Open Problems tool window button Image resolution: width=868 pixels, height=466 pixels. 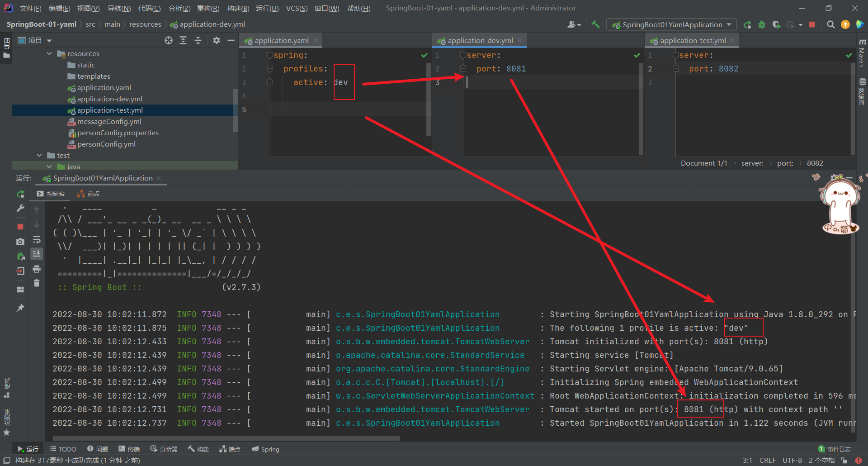point(98,449)
